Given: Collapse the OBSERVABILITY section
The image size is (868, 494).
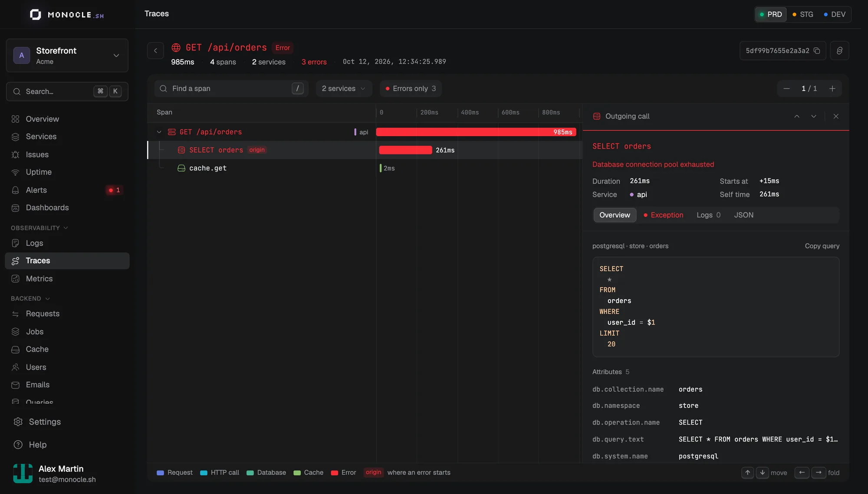Looking at the screenshot, I should coord(39,228).
